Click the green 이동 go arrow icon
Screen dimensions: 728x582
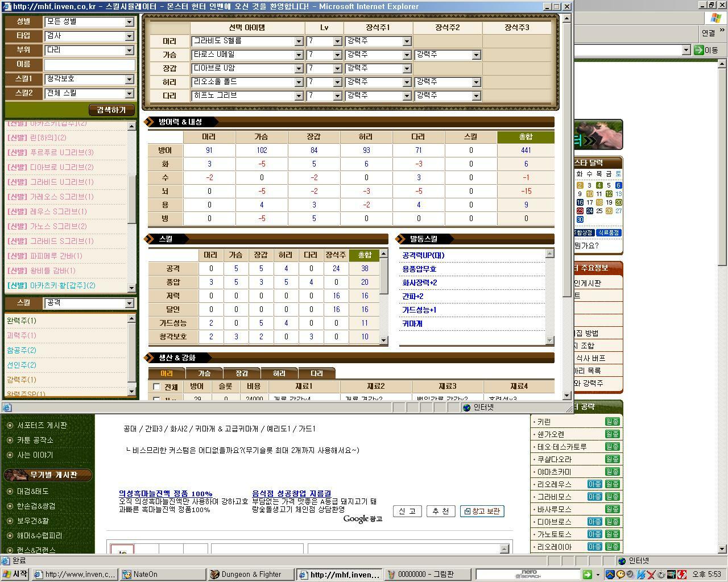pyautogui.click(x=699, y=50)
